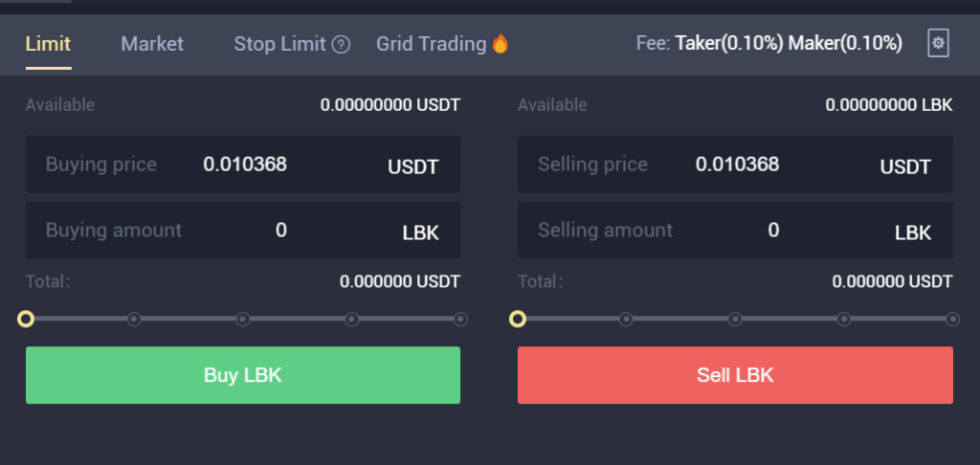Set buy slider to last dot (100%)

point(460,319)
